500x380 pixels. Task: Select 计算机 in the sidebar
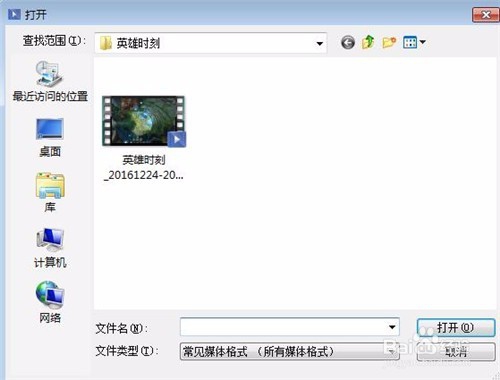50,248
